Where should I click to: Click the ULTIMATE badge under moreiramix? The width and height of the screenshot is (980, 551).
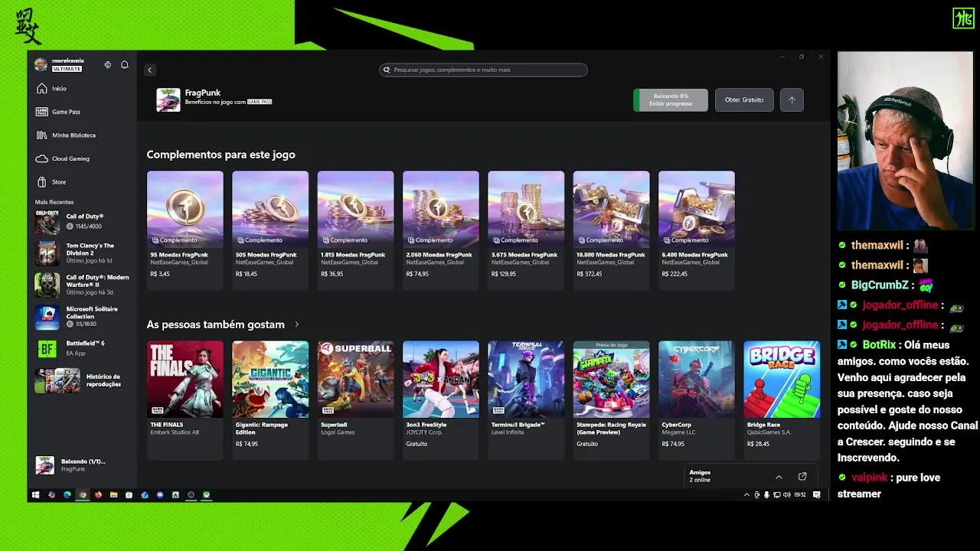coord(67,69)
